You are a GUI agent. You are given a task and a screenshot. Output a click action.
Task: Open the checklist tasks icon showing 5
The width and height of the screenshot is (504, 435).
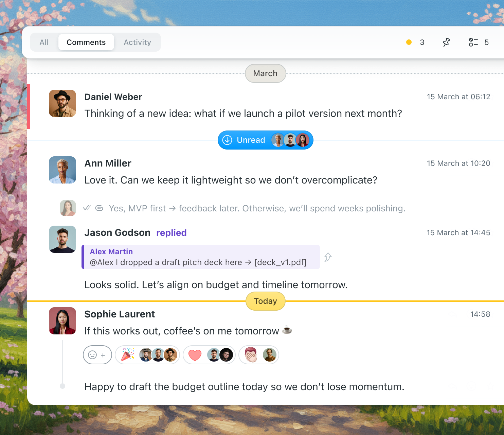tap(473, 42)
